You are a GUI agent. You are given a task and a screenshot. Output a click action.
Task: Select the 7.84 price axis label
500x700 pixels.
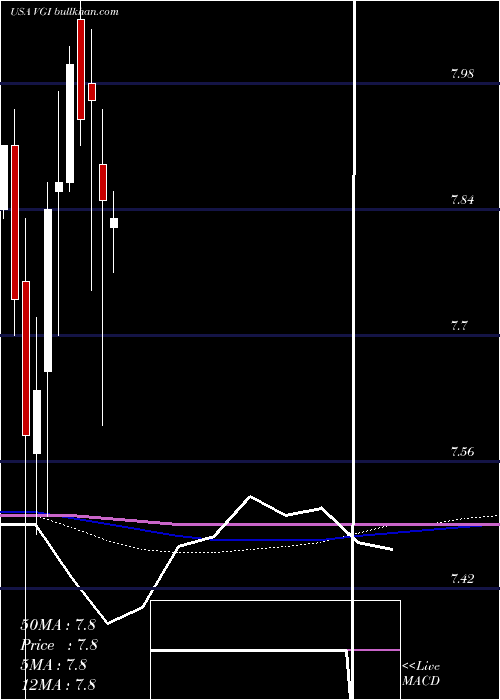462,200
